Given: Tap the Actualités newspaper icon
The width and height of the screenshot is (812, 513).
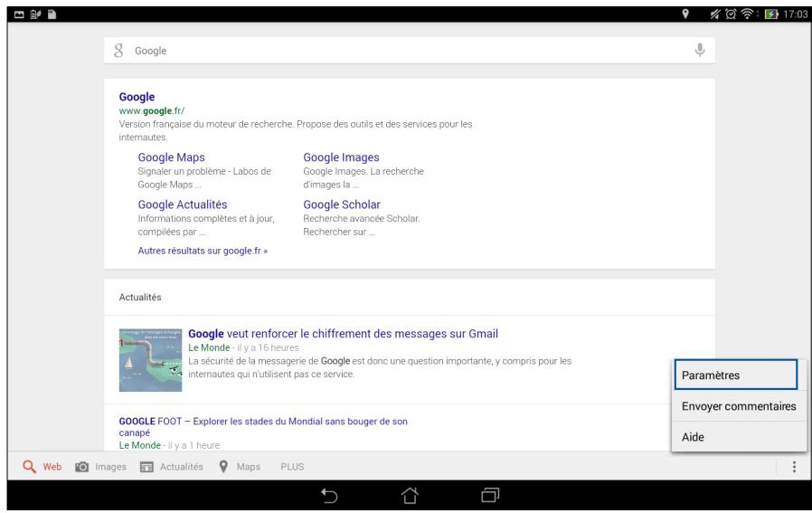Looking at the screenshot, I should click(x=147, y=467).
